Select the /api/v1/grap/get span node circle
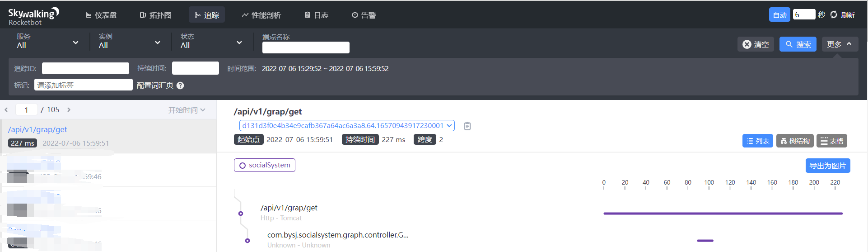This screenshot has height=252, width=868. [241, 214]
